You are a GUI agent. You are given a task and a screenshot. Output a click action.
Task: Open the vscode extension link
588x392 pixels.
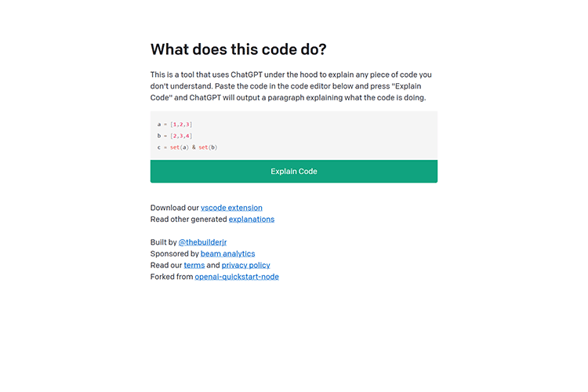point(231,208)
